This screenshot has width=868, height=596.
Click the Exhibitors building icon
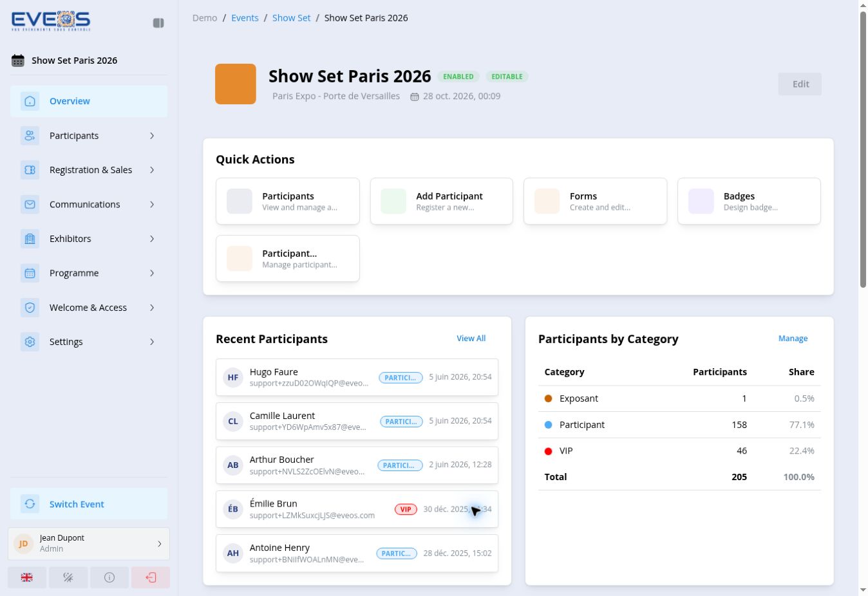(x=30, y=239)
